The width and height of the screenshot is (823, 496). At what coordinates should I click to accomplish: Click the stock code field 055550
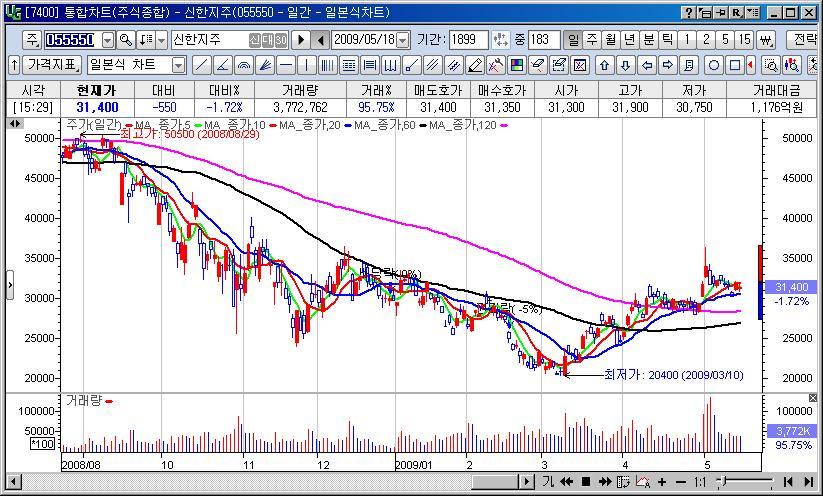(x=72, y=40)
